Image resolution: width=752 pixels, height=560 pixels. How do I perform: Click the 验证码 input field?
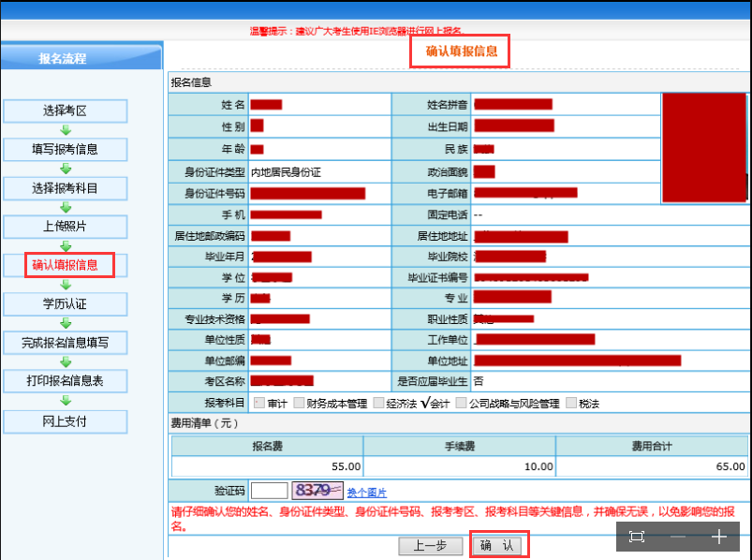tap(270, 491)
